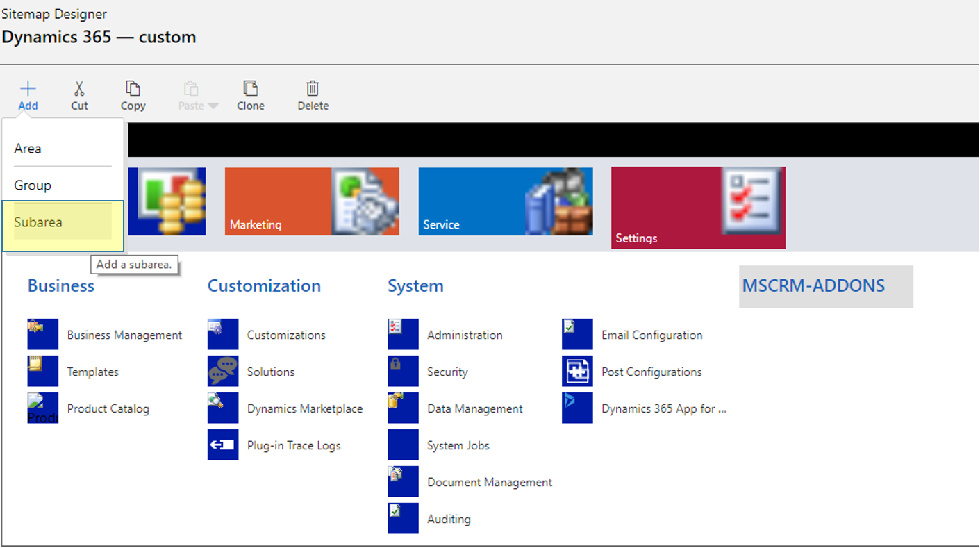
Task: Select the MSCRM-ADDONS group heading
Action: click(826, 286)
